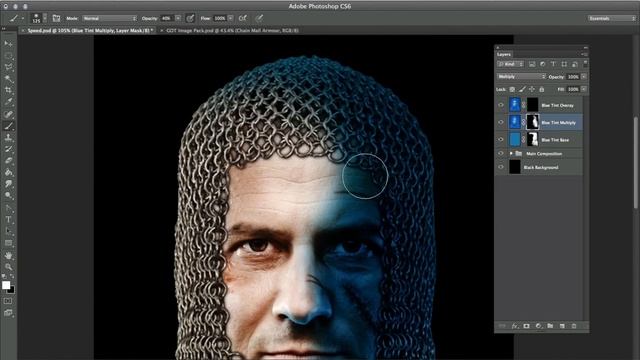640x360 pixels.
Task: Open the Layers panel flyout menu
Action: tap(584, 54)
